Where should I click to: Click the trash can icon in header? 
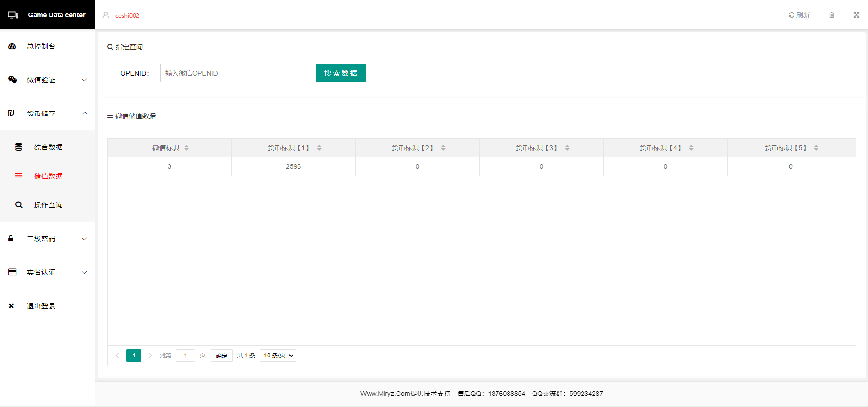pos(831,15)
